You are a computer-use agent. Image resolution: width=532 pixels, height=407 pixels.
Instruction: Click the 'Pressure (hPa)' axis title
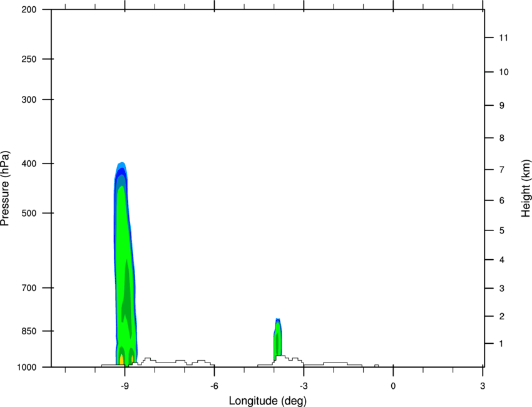(x=5, y=188)
